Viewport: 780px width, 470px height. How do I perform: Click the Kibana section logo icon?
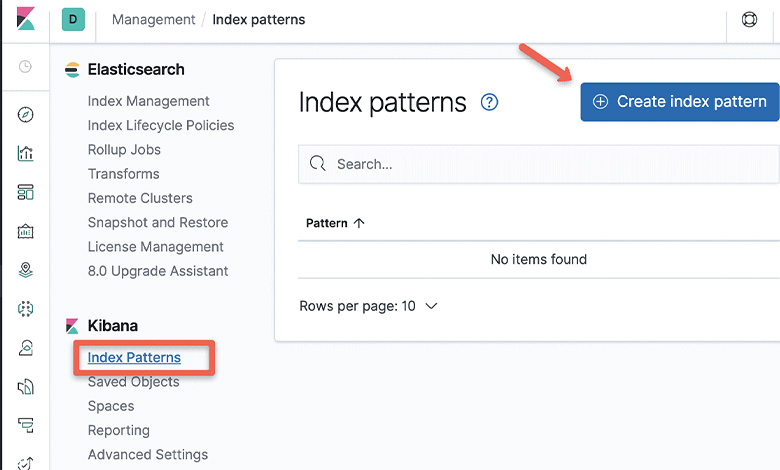click(x=72, y=326)
